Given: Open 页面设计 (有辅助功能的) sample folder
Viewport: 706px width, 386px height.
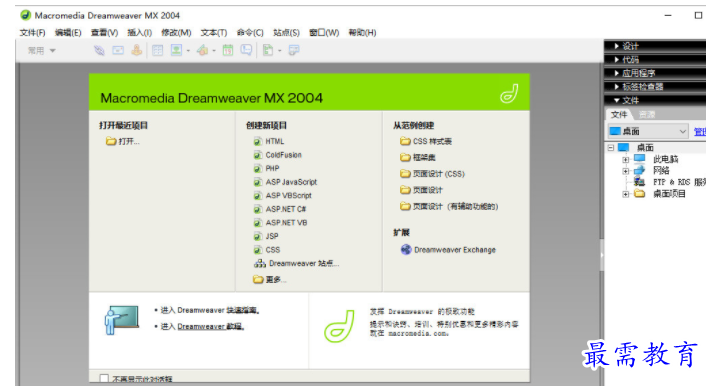Looking at the screenshot, I should coord(449,206).
